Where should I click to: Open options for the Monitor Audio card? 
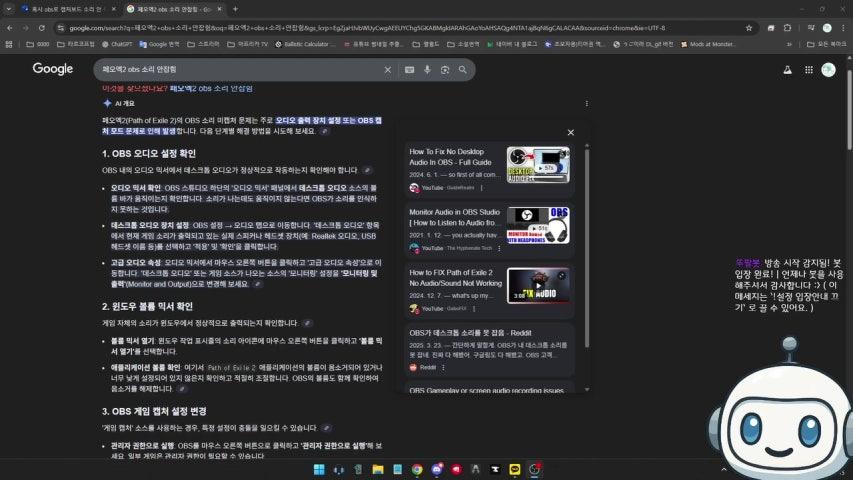pyautogui.click(x=499, y=248)
